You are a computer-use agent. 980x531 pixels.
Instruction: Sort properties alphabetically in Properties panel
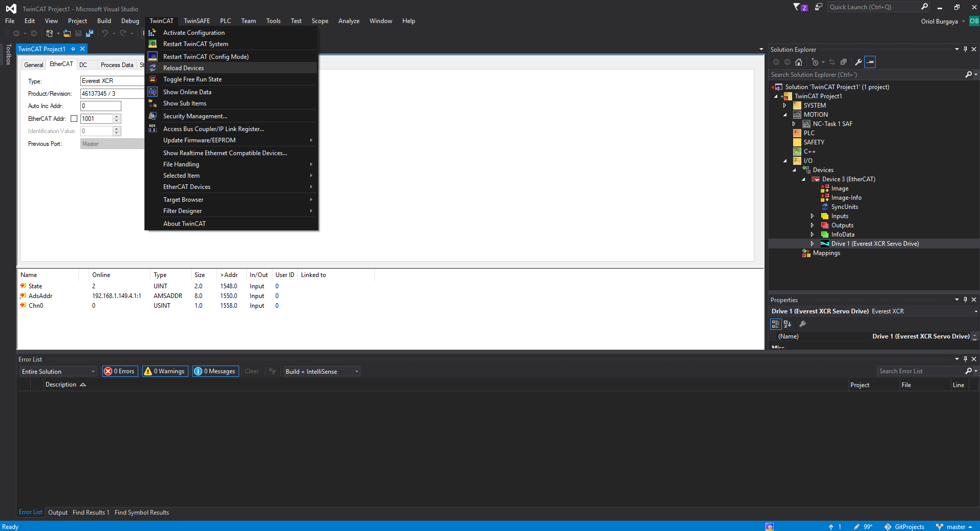pyautogui.click(x=787, y=324)
